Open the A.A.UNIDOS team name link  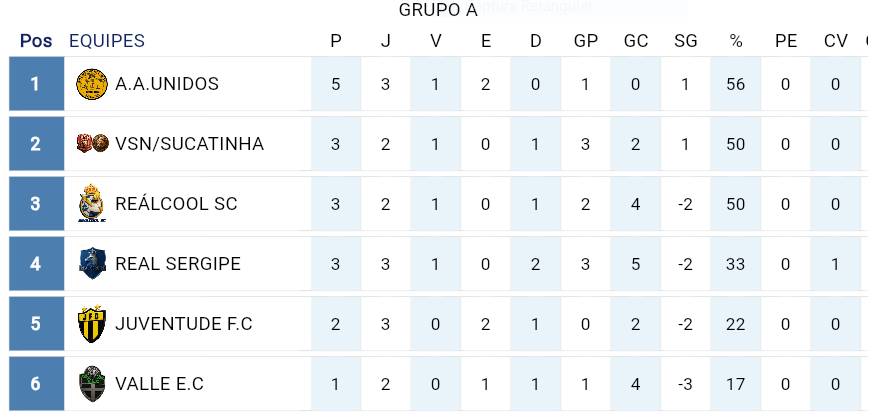[167, 84]
